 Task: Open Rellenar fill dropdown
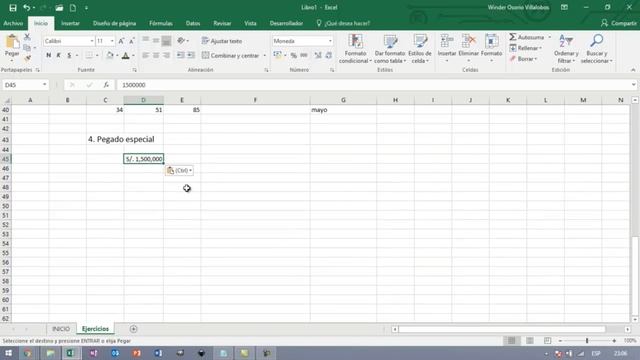click(526, 48)
